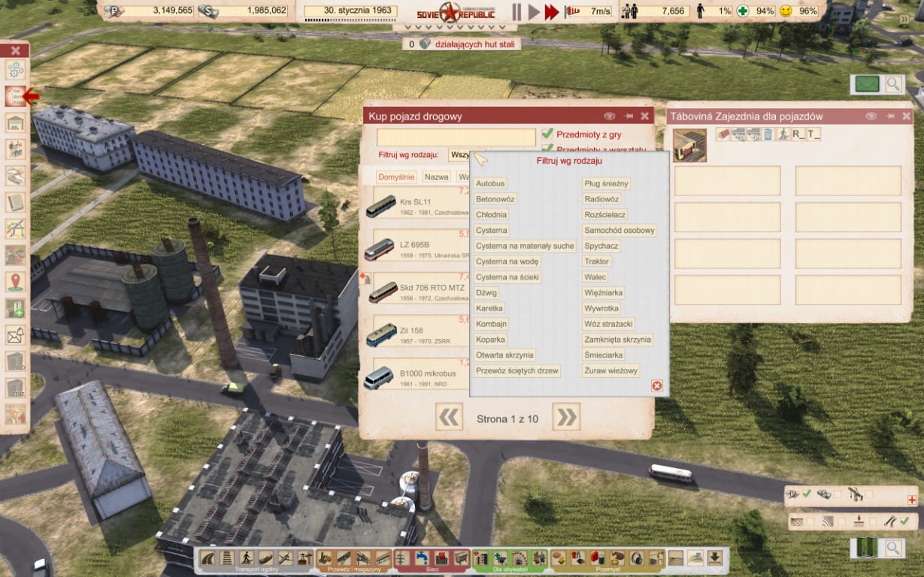This screenshot has height=577, width=924.
Task: Open the water tap infrastructure tool
Action: click(423, 557)
